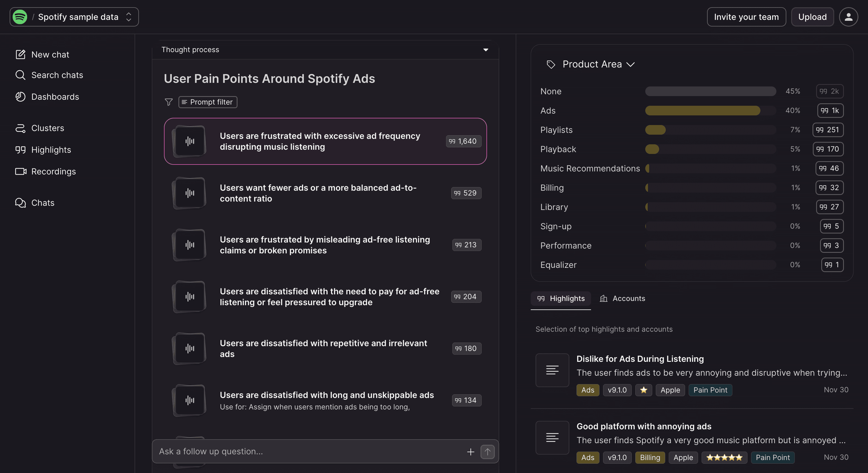Toggle the Playlists 251 highlights count

[828, 130]
